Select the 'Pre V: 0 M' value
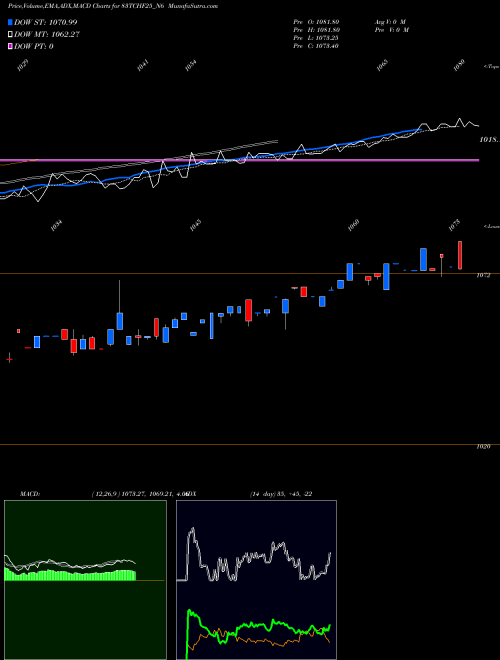Image resolution: width=500 pixels, height=660 pixels. click(392, 30)
